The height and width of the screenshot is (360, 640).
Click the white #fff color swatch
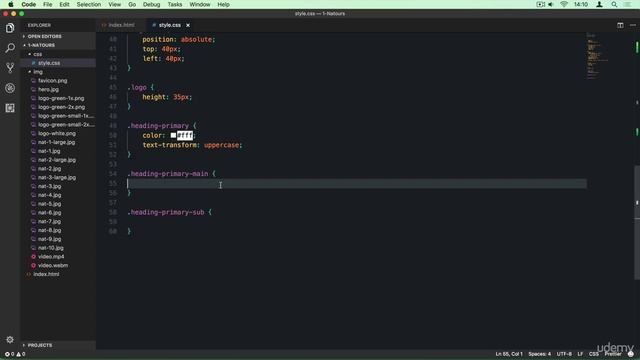pos(173,135)
